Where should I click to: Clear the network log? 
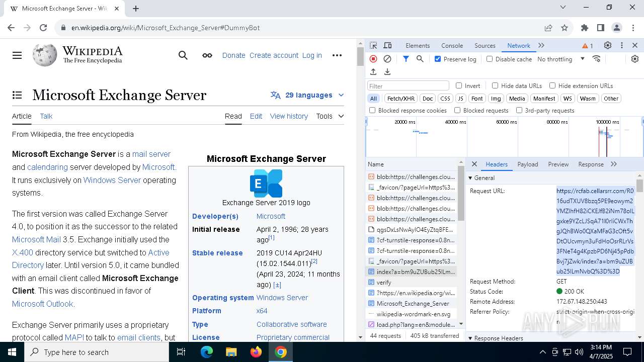(387, 59)
